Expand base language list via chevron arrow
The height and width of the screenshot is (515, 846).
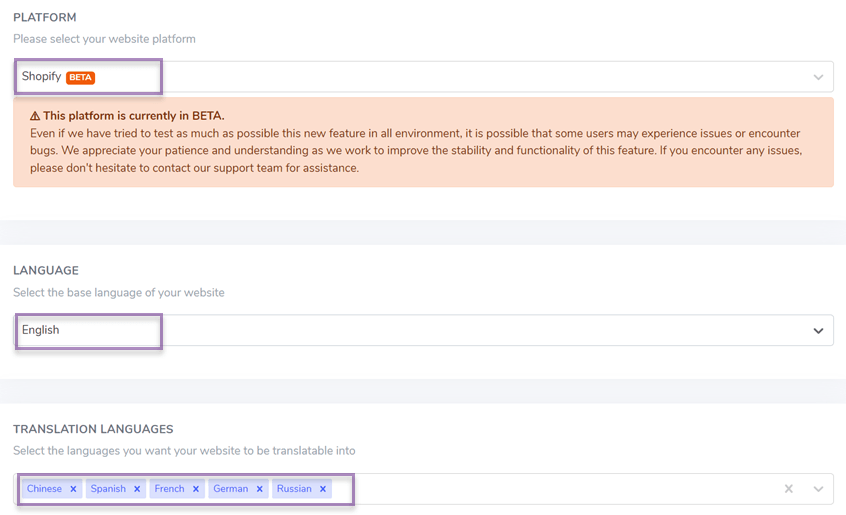pos(818,331)
